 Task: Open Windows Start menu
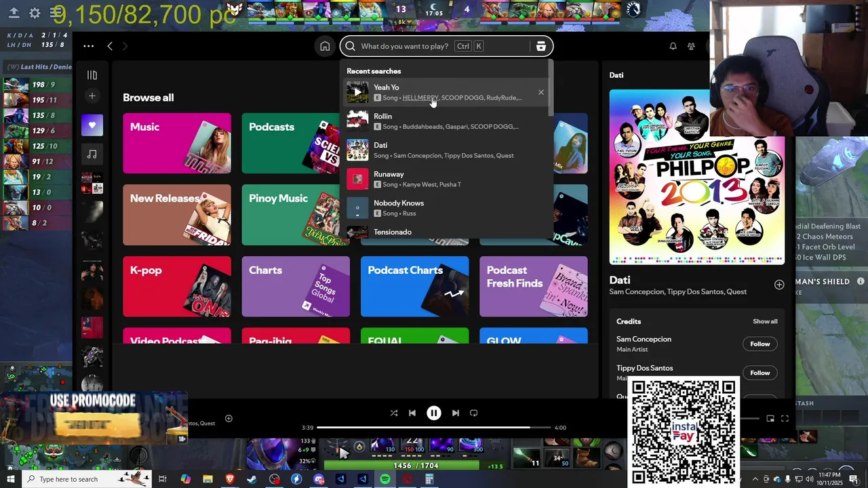(10, 479)
